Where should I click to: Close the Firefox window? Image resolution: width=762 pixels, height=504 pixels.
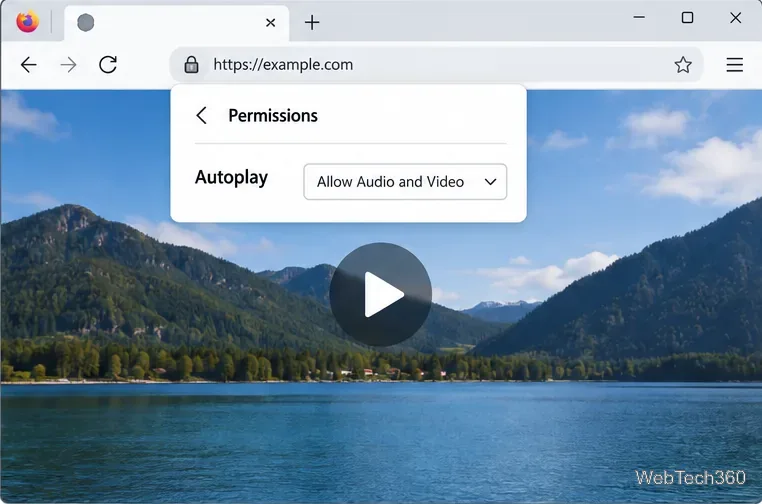tap(735, 18)
